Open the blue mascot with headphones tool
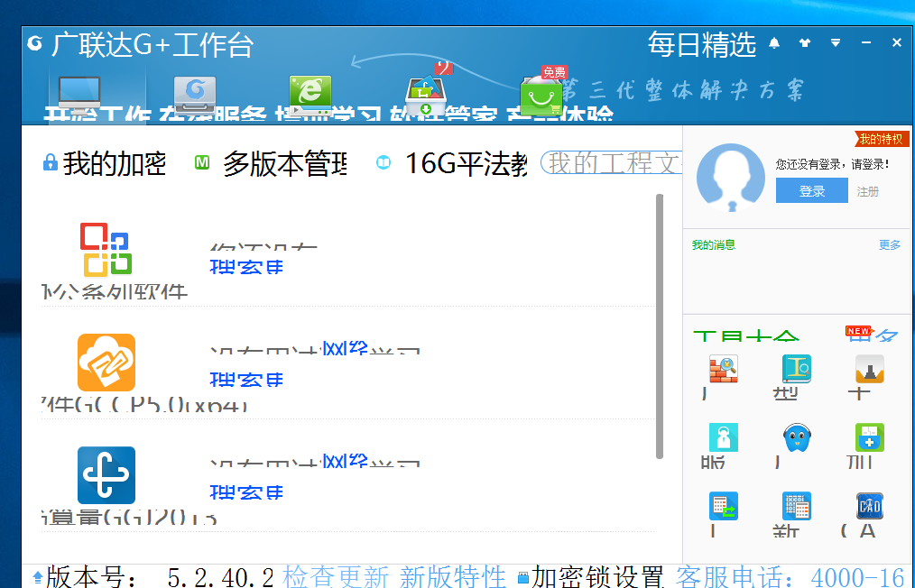 [797, 437]
